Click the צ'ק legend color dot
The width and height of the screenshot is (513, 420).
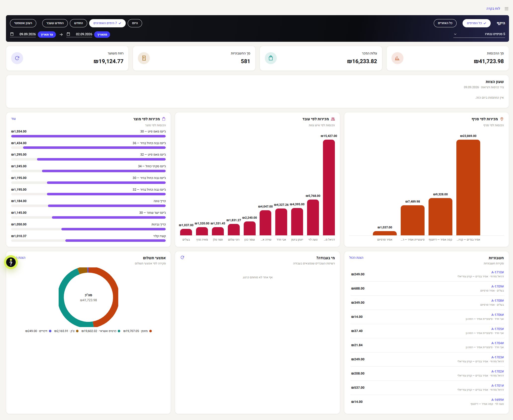pos(77,331)
